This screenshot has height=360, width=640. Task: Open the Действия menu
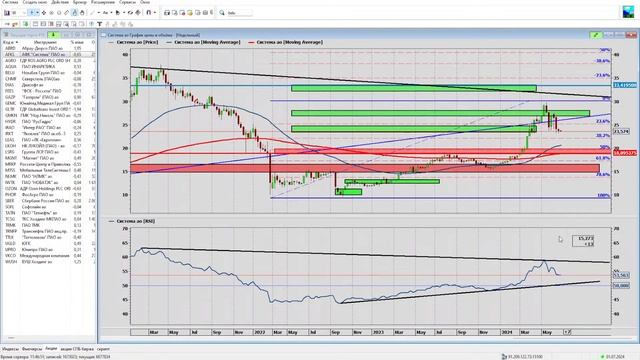click(60, 2)
